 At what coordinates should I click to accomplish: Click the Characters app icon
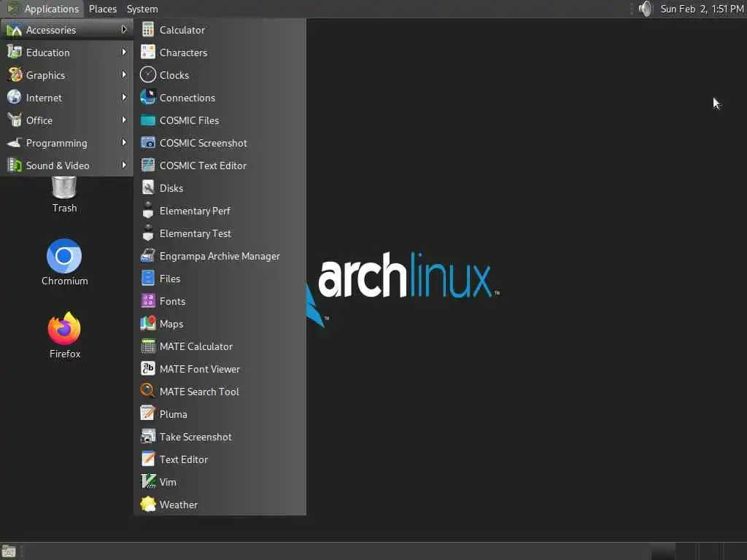147,52
